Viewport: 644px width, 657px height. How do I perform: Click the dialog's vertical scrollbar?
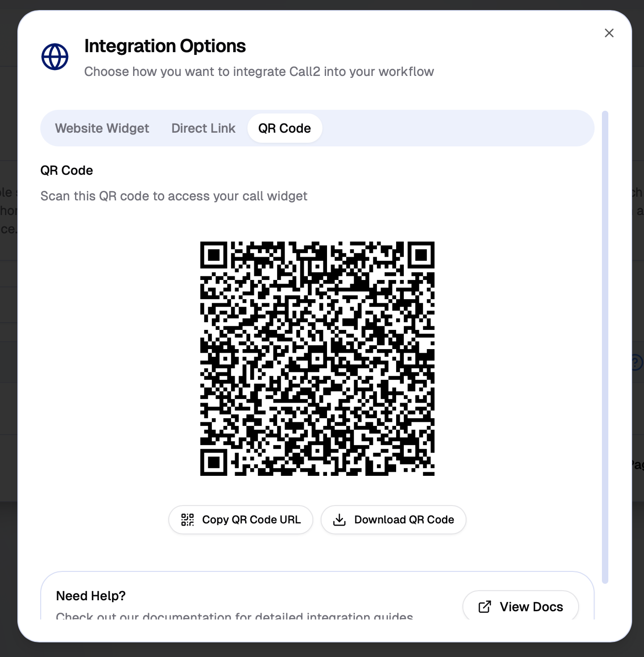(605, 347)
